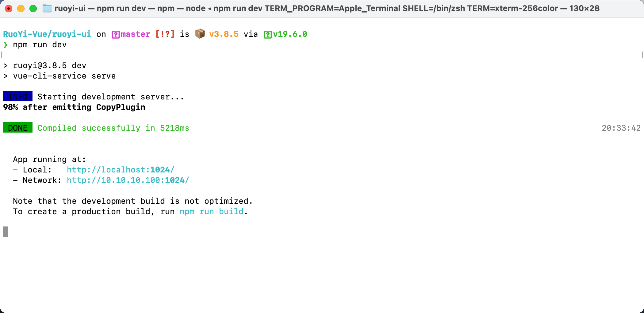This screenshot has height=313, width=644.
Task: Click the 'Local:' label
Action: tap(37, 170)
